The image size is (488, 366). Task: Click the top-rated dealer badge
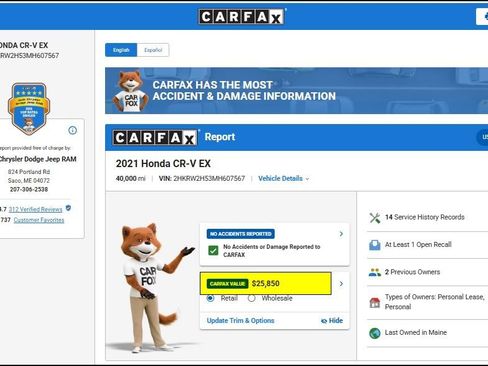tap(29, 108)
